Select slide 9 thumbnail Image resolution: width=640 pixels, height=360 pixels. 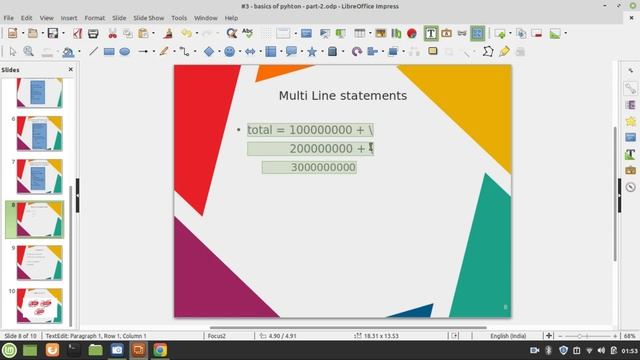point(40,262)
